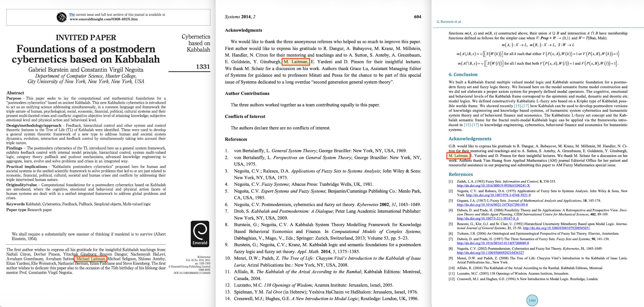The height and width of the screenshot is (307, 644).
Task: Click the Emerald globe icon in header box
Action: point(62,17)
